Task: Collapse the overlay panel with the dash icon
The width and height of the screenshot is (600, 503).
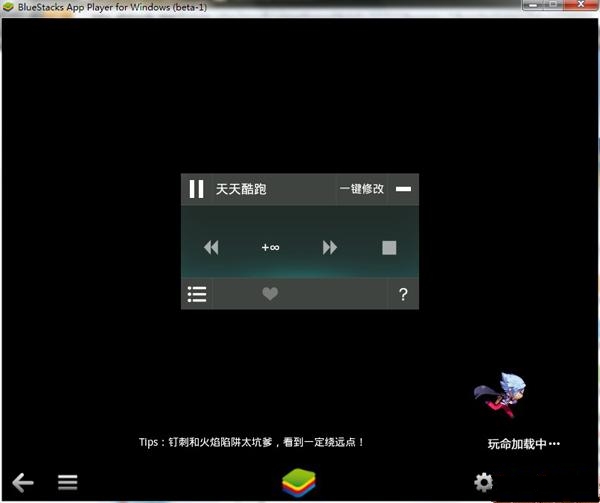Action: 403,189
